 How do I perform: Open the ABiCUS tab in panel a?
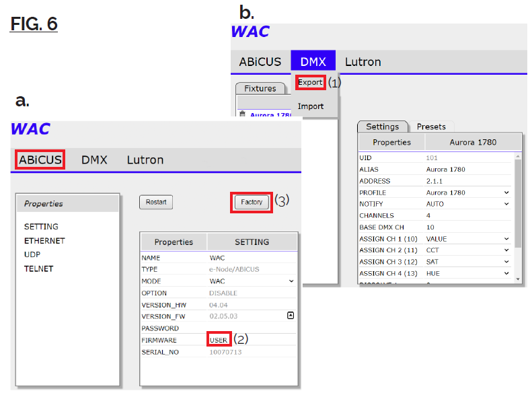coord(40,160)
